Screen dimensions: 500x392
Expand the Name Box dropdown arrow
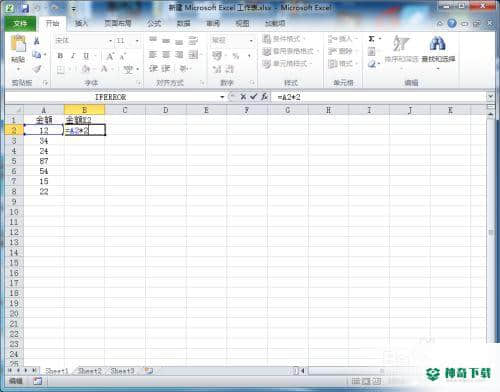pyautogui.click(x=222, y=97)
